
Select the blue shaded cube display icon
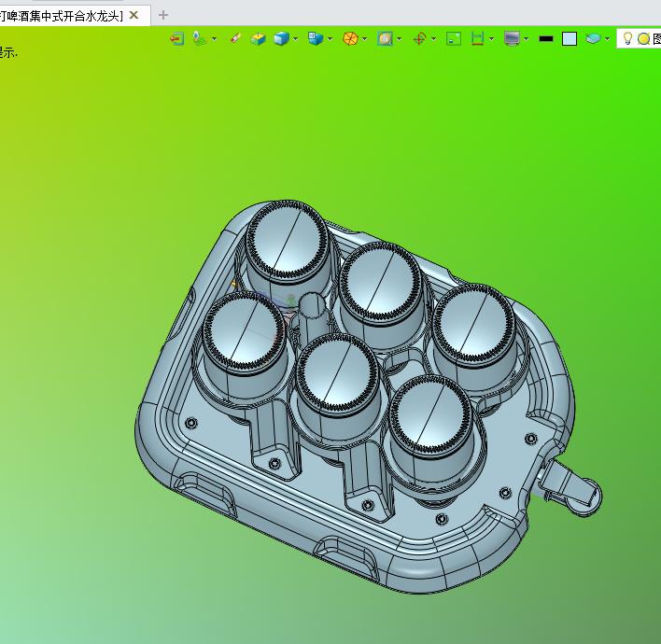click(281, 39)
